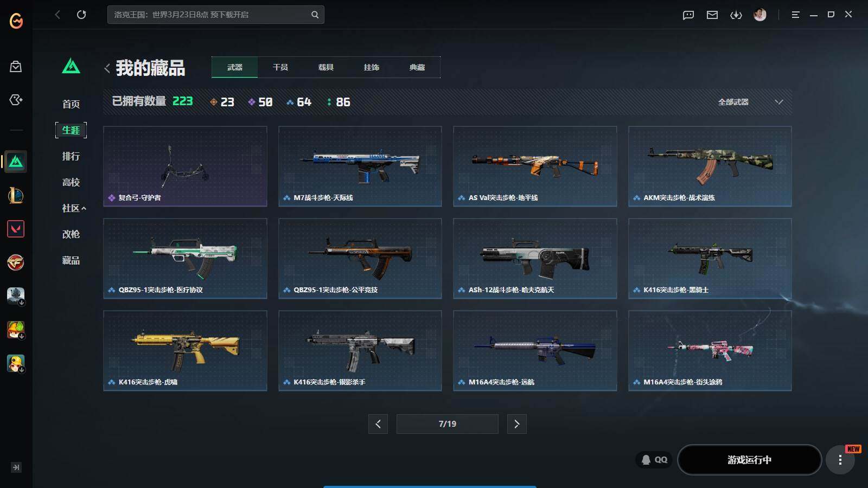The width and height of the screenshot is (868, 488).
Task: Filter by rarity count 86
Action: (x=339, y=102)
